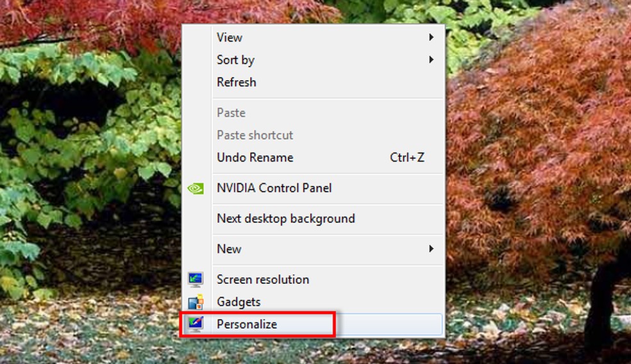Open the New submenu entry
Viewport: 631px width, 364px height.
tap(229, 249)
